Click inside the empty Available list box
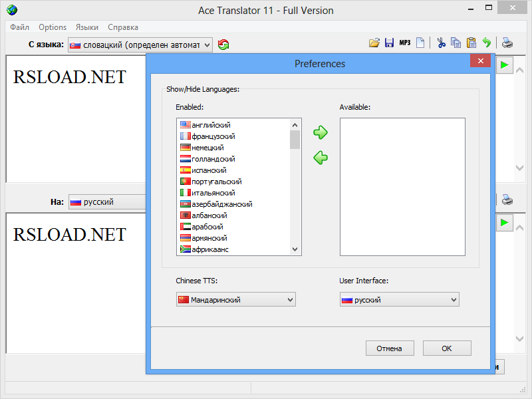Image resolution: width=532 pixels, height=399 pixels. pyautogui.click(x=402, y=187)
